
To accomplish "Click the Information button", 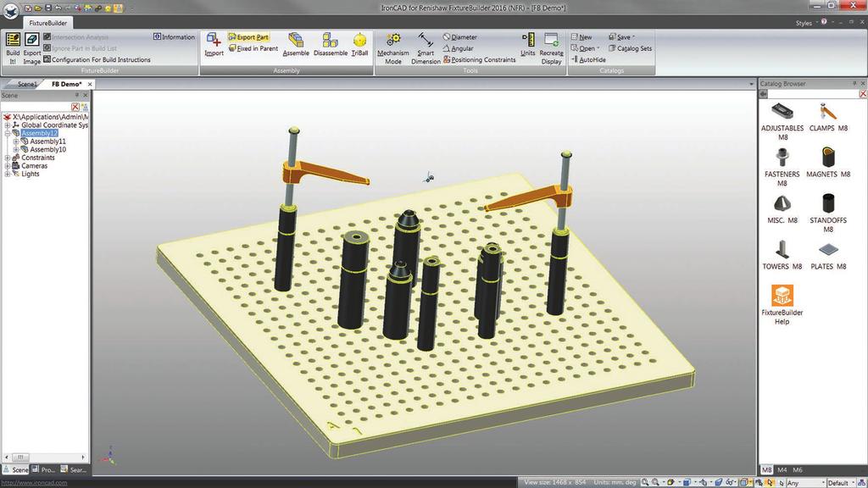I will pyautogui.click(x=174, y=37).
